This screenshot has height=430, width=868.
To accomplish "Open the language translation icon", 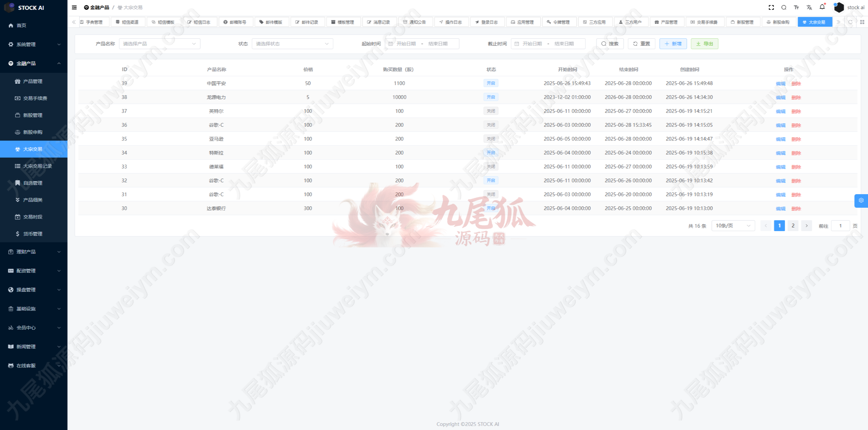I will [809, 7].
